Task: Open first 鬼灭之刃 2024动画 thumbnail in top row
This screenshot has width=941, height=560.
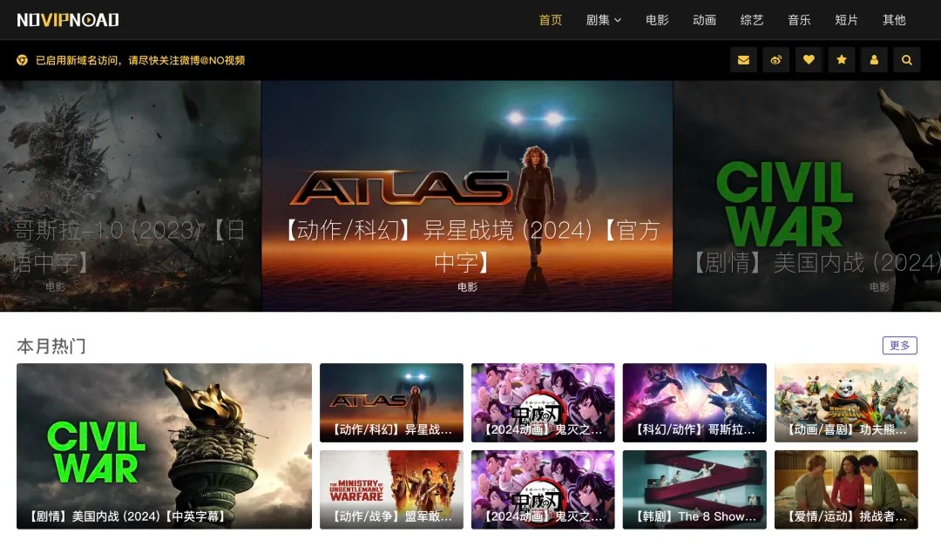Action: pos(543,403)
